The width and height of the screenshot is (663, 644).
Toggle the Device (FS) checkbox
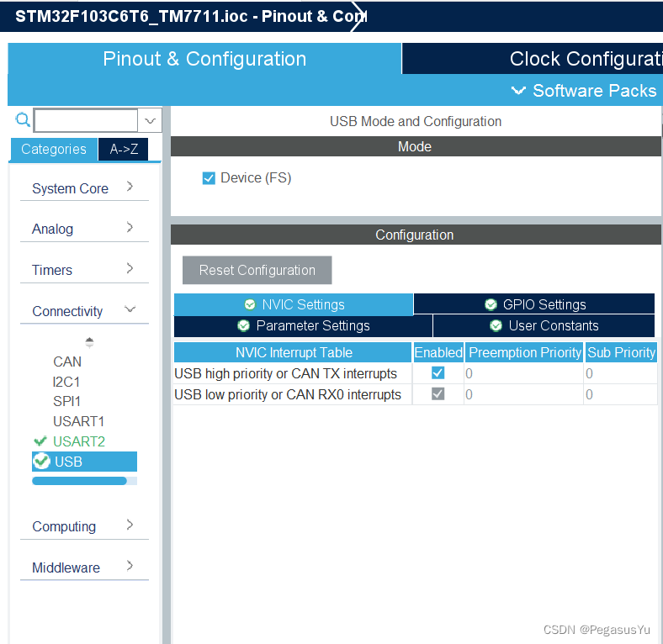click(209, 178)
